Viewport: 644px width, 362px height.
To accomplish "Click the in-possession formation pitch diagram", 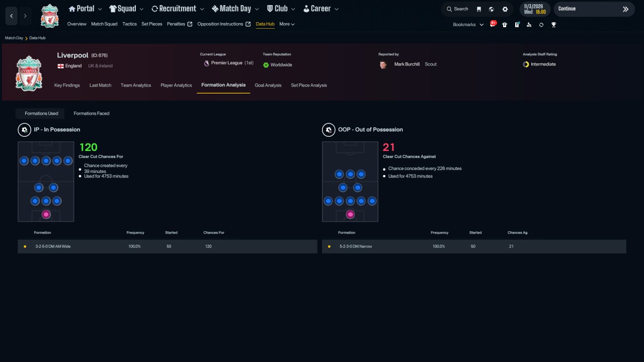I will pyautogui.click(x=46, y=182).
